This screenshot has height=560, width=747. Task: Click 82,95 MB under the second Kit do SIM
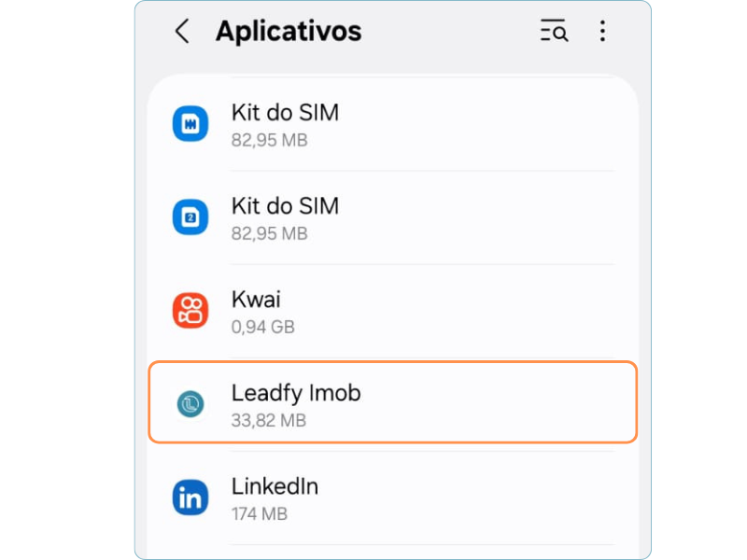269,234
